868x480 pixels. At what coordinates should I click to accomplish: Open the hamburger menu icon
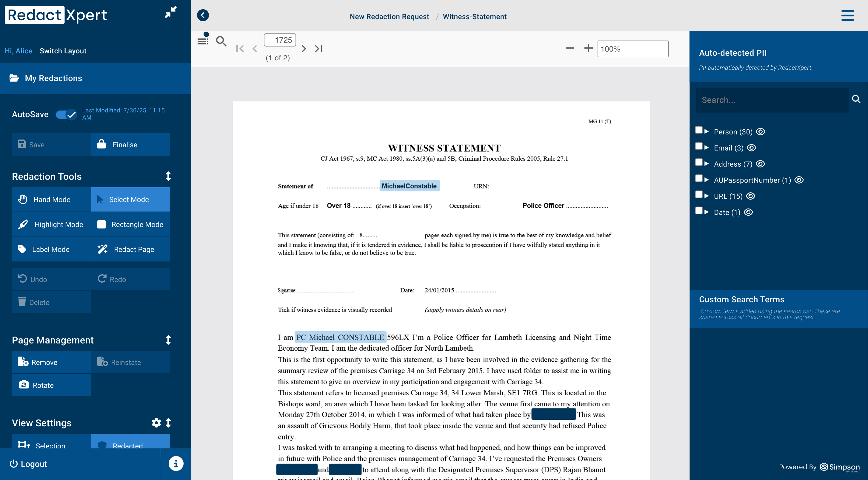coord(847,16)
